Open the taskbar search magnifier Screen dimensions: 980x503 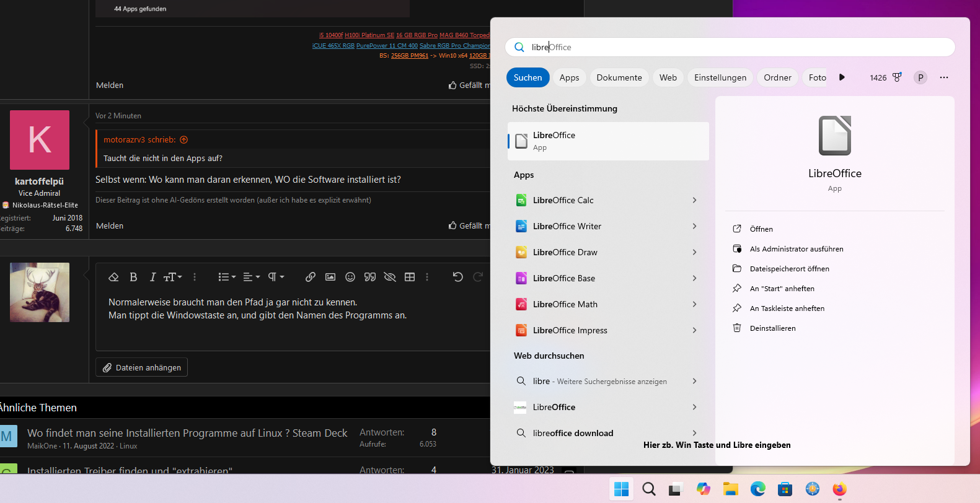[x=649, y=489]
